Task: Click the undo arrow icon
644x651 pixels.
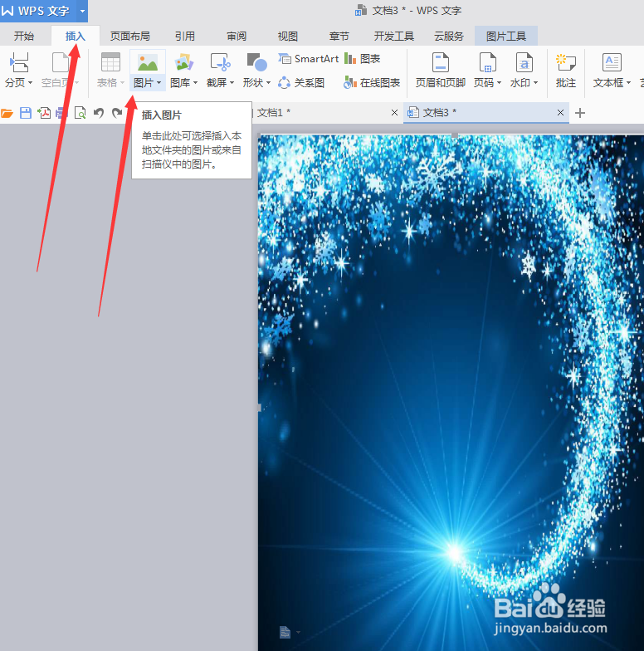Action: [x=98, y=113]
